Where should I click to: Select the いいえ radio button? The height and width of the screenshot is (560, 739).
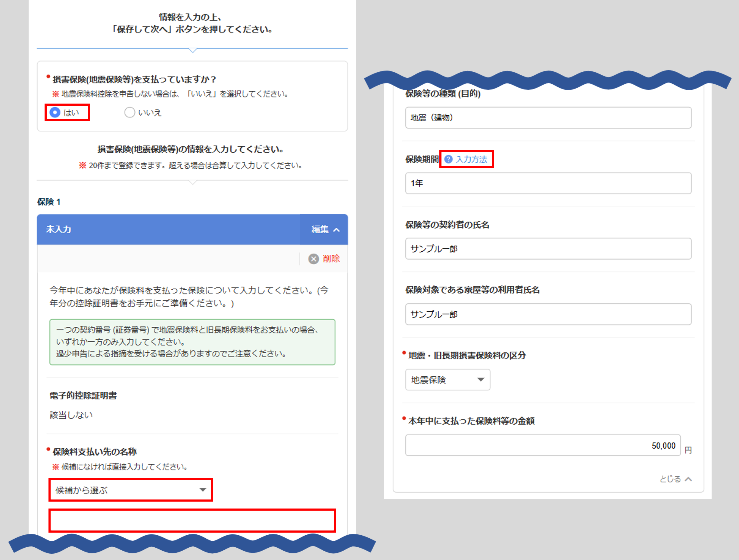click(x=129, y=113)
